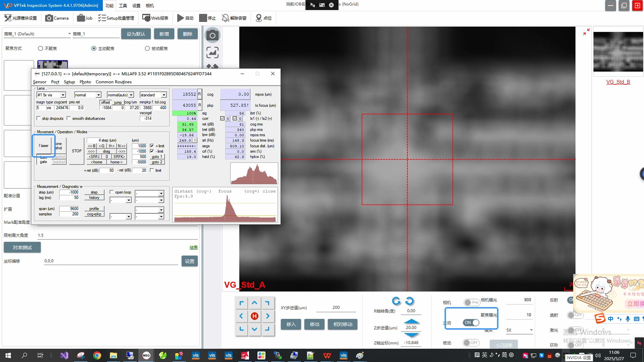Collapse the thumbnail panel with red arrow icon
Image resolution: width=644 pixels, height=362 pixels.
(x=586, y=32)
